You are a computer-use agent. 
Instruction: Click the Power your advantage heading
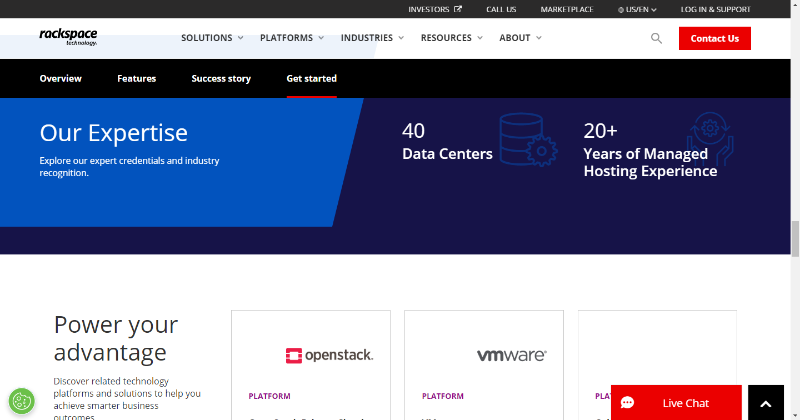pyautogui.click(x=116, y=338)
